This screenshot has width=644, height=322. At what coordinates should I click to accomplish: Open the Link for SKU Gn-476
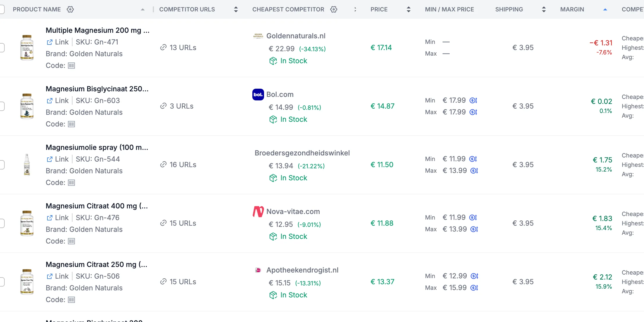(x=58, y=218)
